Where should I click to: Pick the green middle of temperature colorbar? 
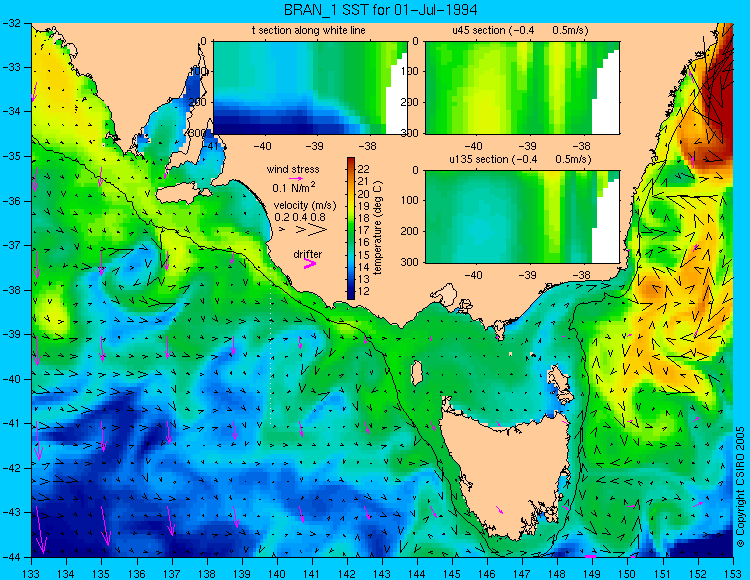point(351,229)
